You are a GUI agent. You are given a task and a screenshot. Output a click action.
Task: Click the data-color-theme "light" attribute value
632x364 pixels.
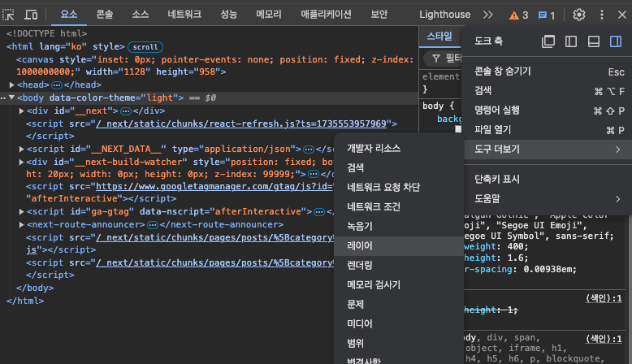(159, 97)
